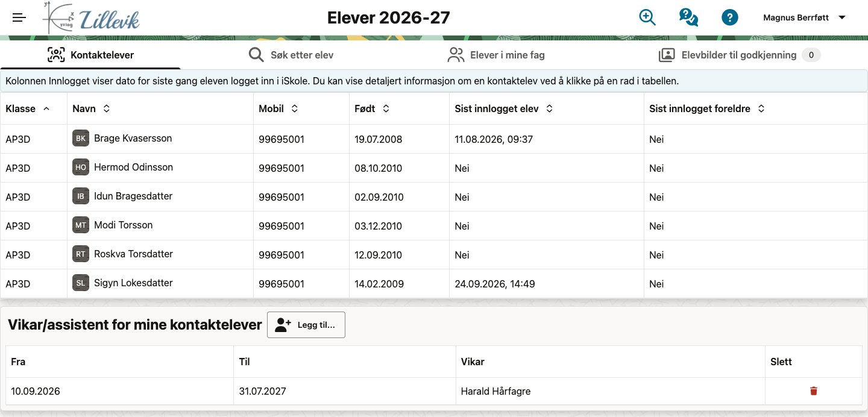
Task: Select the Kontaktelever tab
Action: 90,55
